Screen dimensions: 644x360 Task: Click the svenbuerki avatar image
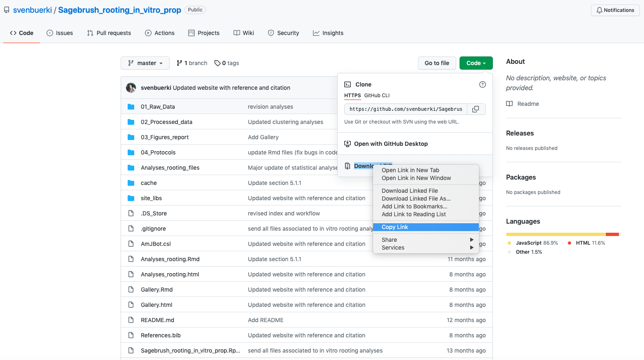coord(131,88)
